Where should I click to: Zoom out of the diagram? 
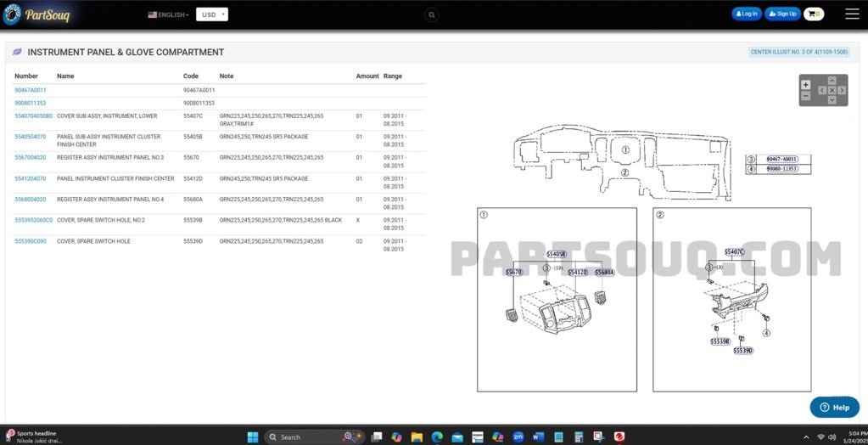coord(805,96)
